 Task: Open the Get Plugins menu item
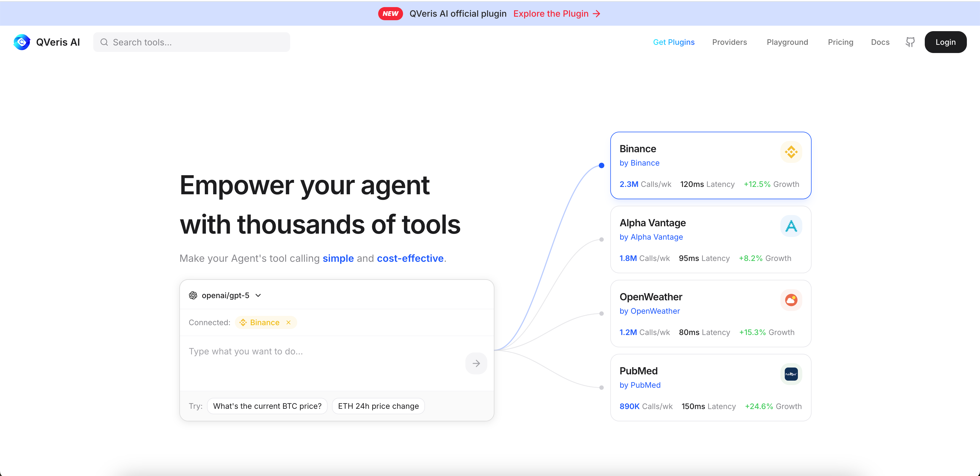click(673, 42)
